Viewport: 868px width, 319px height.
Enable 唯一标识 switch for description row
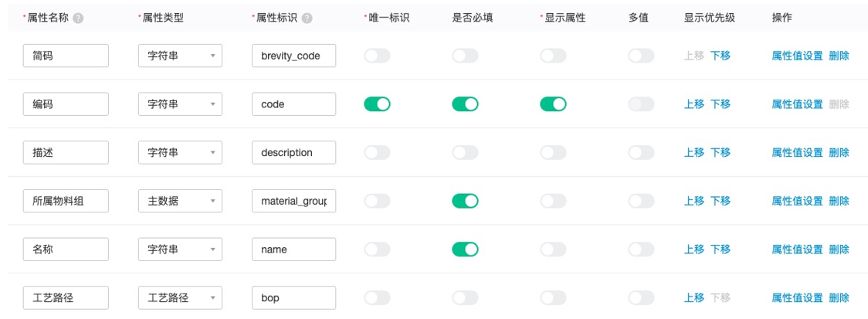(377, 152)
